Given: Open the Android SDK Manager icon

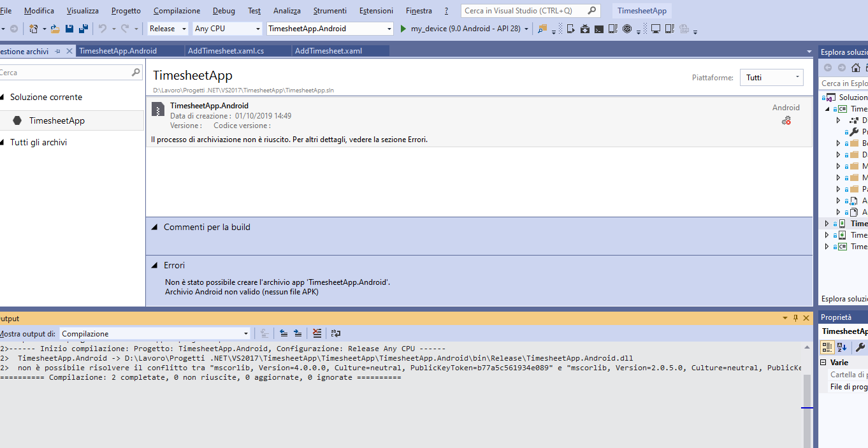Looking at the screenshot, I should pos(584,29).
